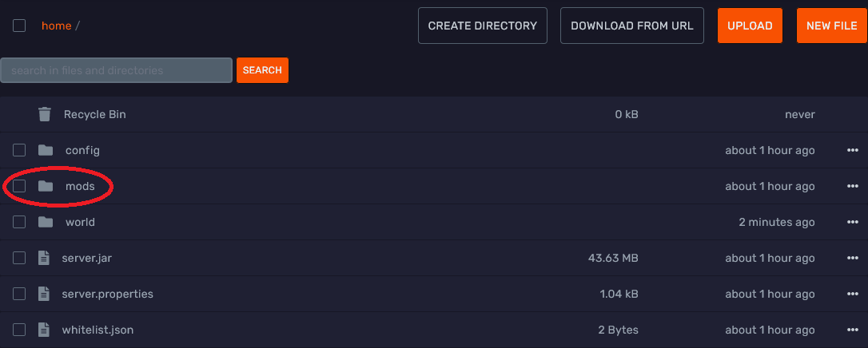The image size is (868, 348).
Task: Click the Recycle Bin trash icon
Action: [45, 114]
